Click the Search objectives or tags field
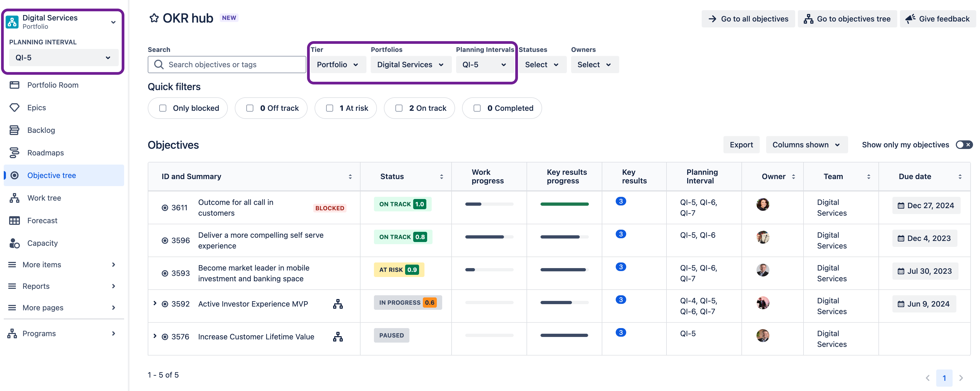Image resolution: width=980 pixels, height=391 pixels. [x=227, y=64]
